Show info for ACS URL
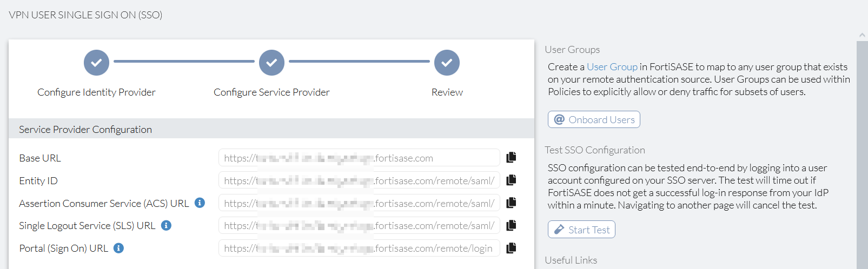 pos(200,203)
